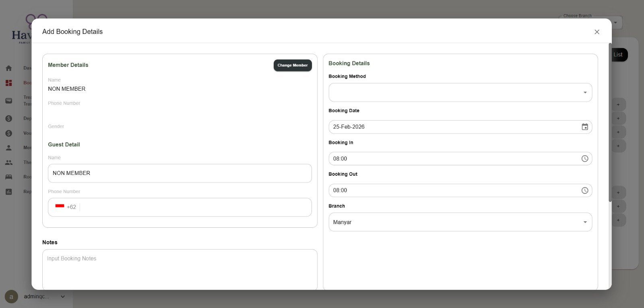Click the Member person sidebar icon
Viewport: 644px width, 308px height.
tap(9, 148)
